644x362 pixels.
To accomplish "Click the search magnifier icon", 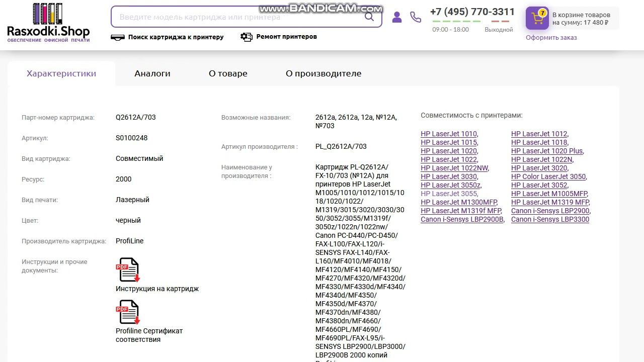I will [x=369, y=17].
